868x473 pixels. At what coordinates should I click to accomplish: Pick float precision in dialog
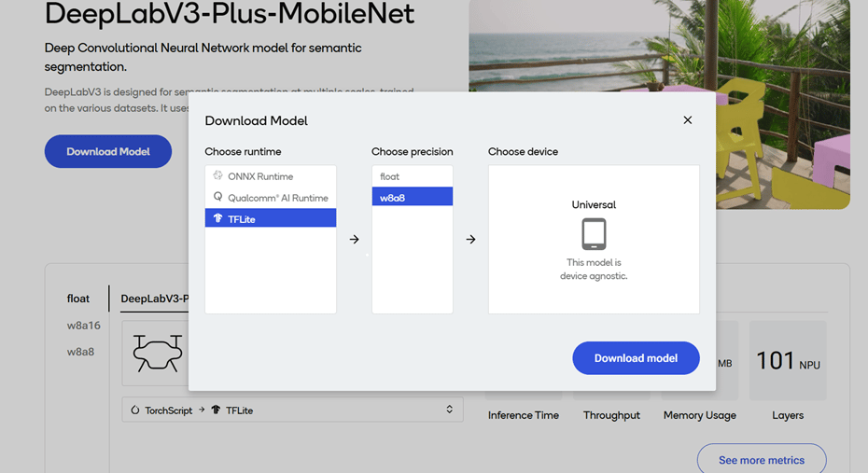tap(413, 176)
